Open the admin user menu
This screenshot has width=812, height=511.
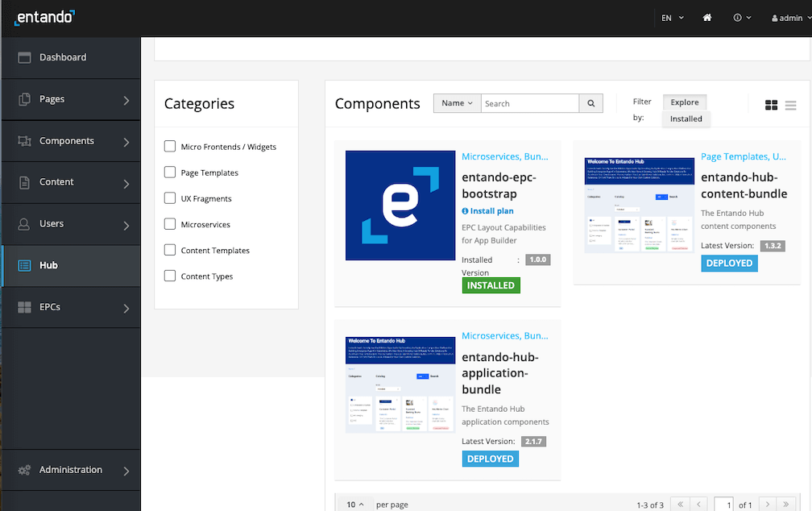click(x=787, y=17)
